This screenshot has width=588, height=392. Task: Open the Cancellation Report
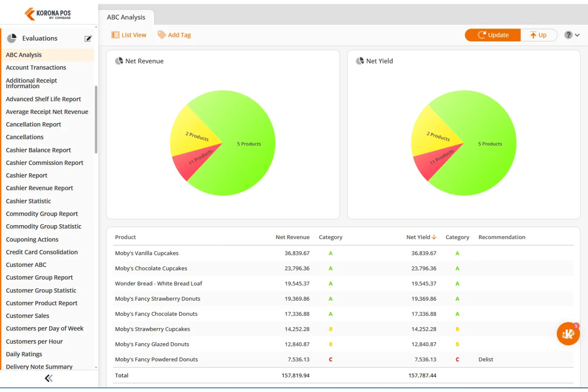(x=33, y=124)
